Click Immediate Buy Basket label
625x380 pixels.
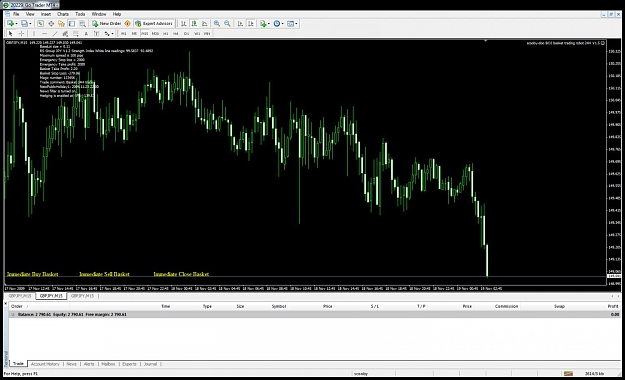(33, 274)
